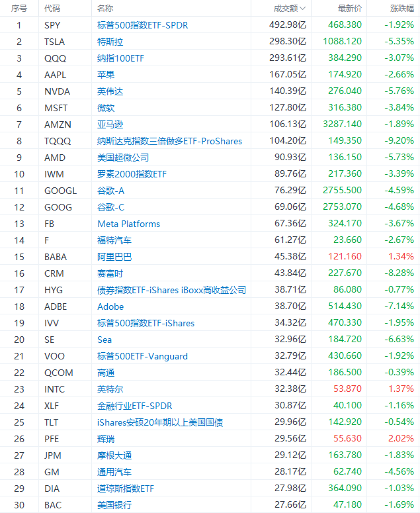
Task: Open the 道琼斯指数ETF link
Action: click(x=126, y=489)
